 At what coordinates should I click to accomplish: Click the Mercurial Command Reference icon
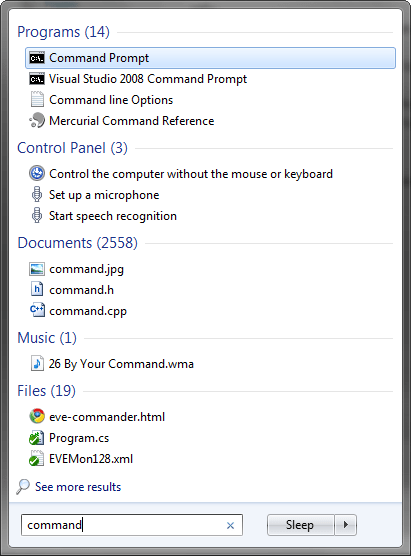[x=37, y=121]
